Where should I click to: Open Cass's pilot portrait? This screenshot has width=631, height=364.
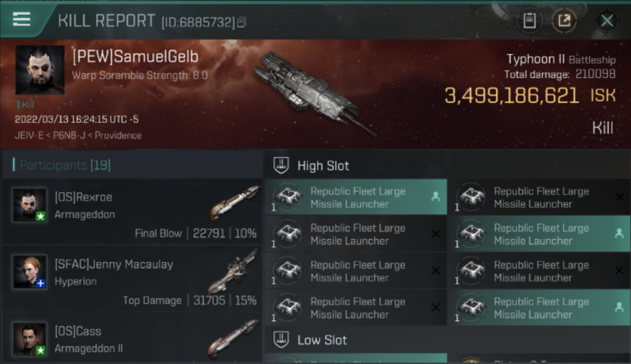tap(30, 338)
